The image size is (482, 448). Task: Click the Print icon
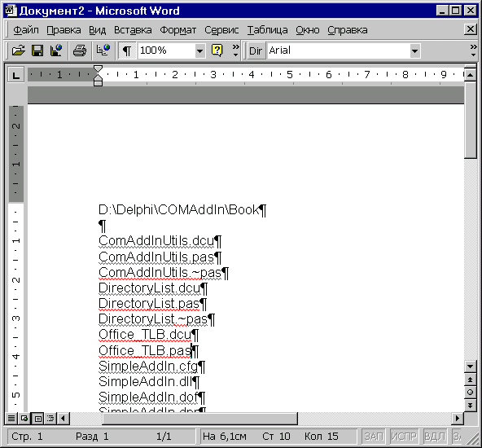[80, 51]
